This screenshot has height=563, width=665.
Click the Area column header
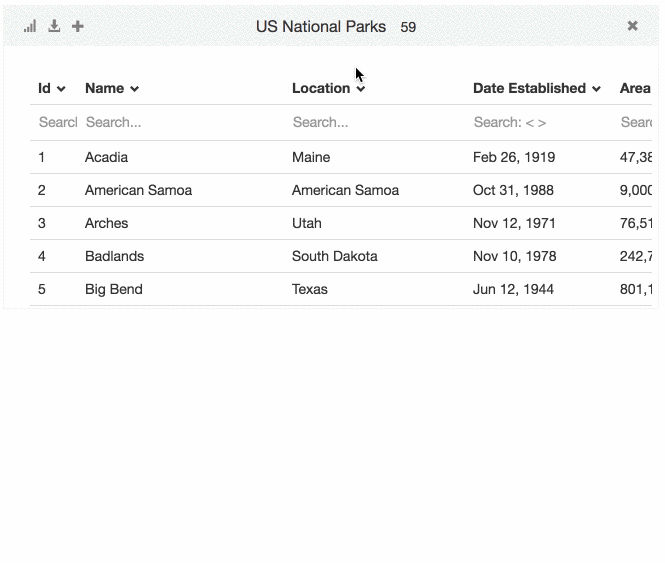click(634, 88)
